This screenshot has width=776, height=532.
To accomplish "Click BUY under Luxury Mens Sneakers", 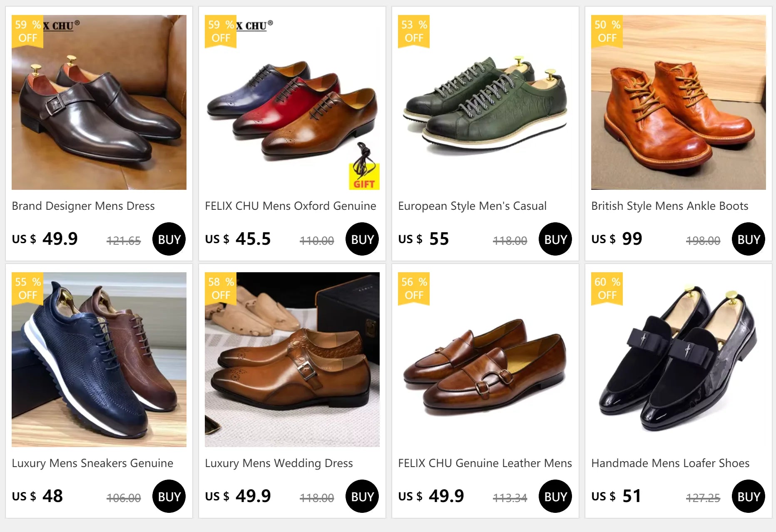I will click(169, 496).
